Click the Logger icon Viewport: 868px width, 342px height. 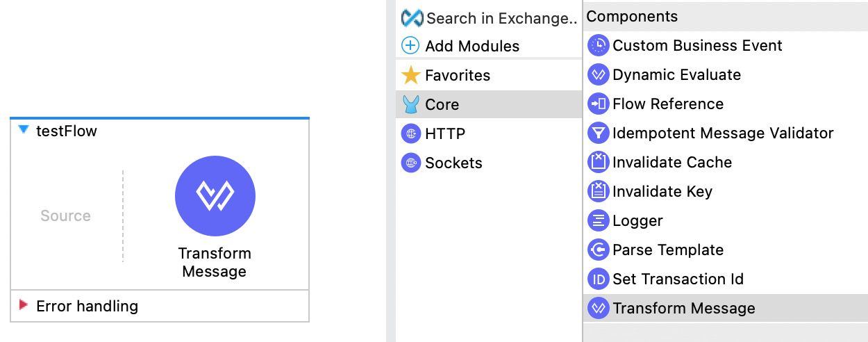click(598, 221)
